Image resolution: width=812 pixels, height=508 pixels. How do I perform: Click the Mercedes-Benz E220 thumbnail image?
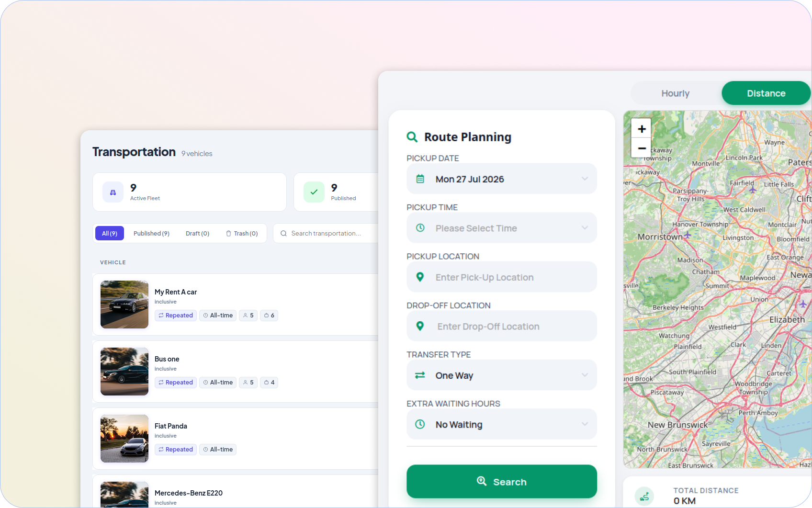124,495
